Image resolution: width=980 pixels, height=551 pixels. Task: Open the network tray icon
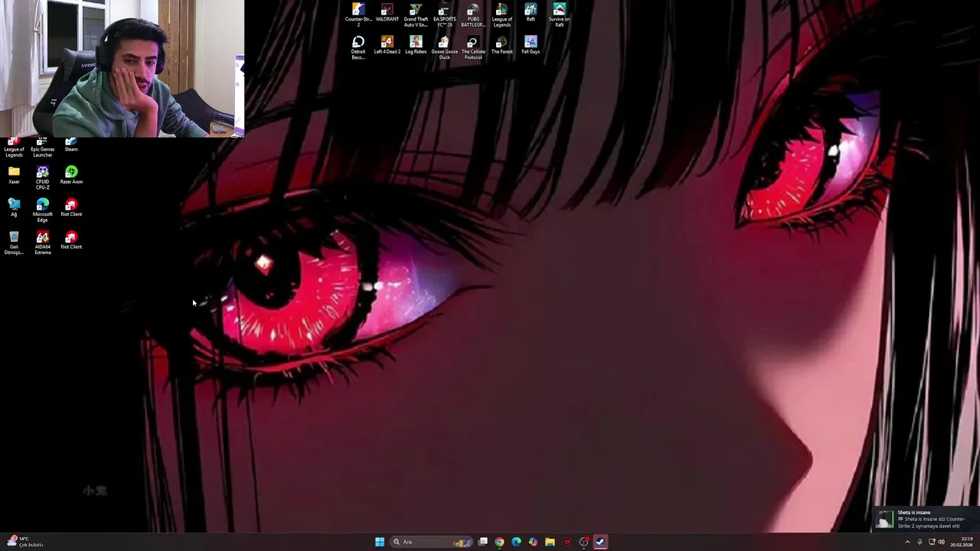click(931, 542)
